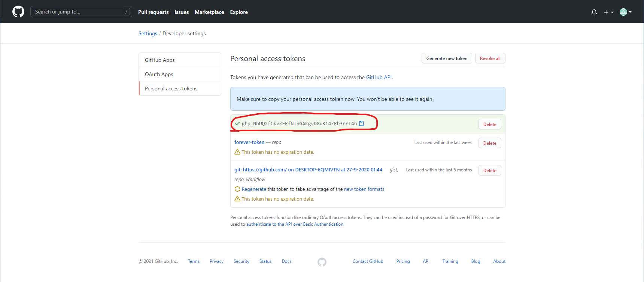Image resolution: width=644 pixels, height=282 pixels.
Task: Open footer Status link
Action: 265,261
